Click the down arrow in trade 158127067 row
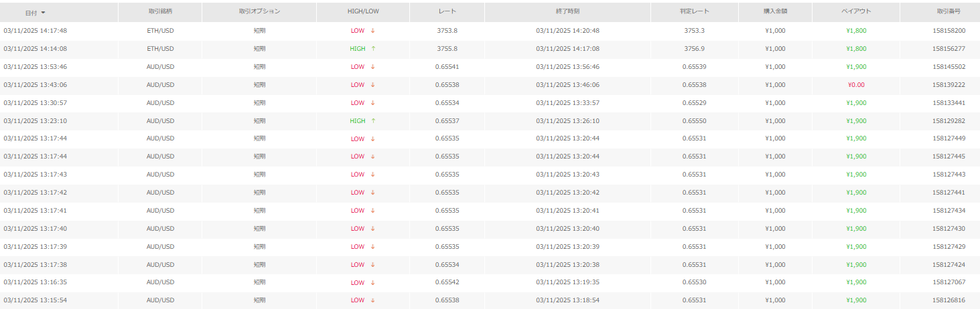This screenshot has width=980, height=309. [x=372, y=282]
